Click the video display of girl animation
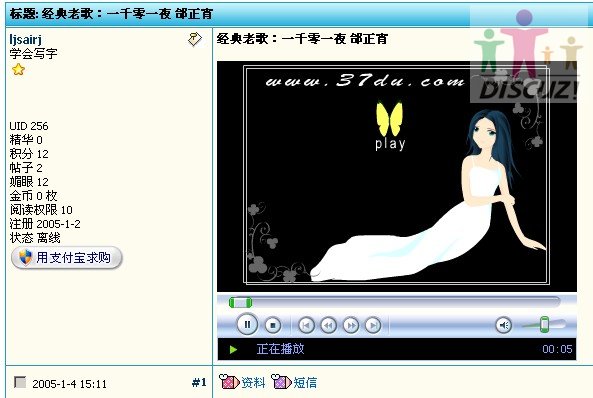The height and width of the screenshot is (398, 593). [x=397, y=176]
